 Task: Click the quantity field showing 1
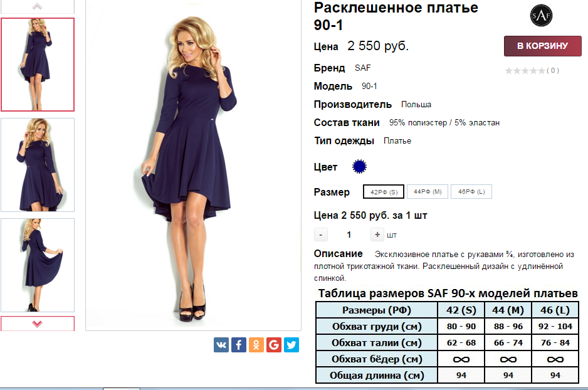click(349, 235)
